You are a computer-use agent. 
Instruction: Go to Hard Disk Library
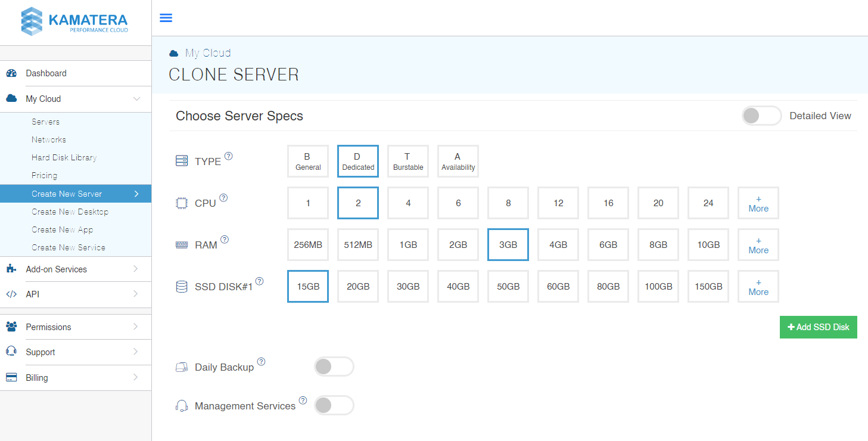tap(64, 158)
